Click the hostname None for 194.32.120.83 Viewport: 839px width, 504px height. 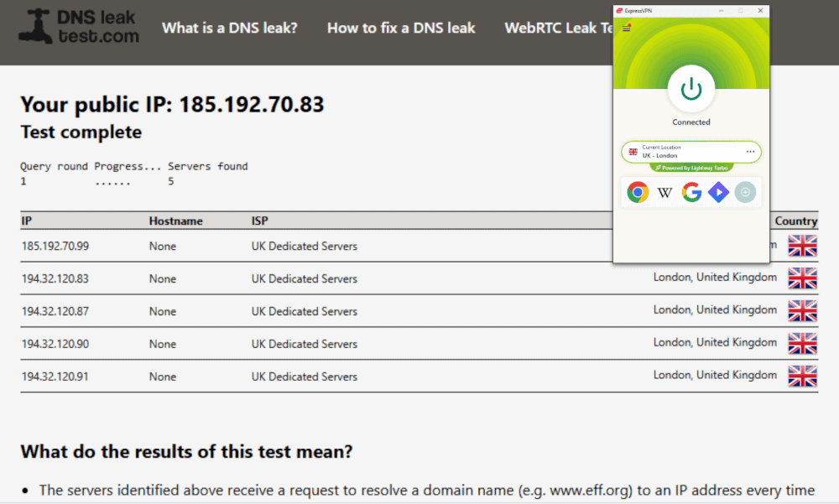pos(163,278)
